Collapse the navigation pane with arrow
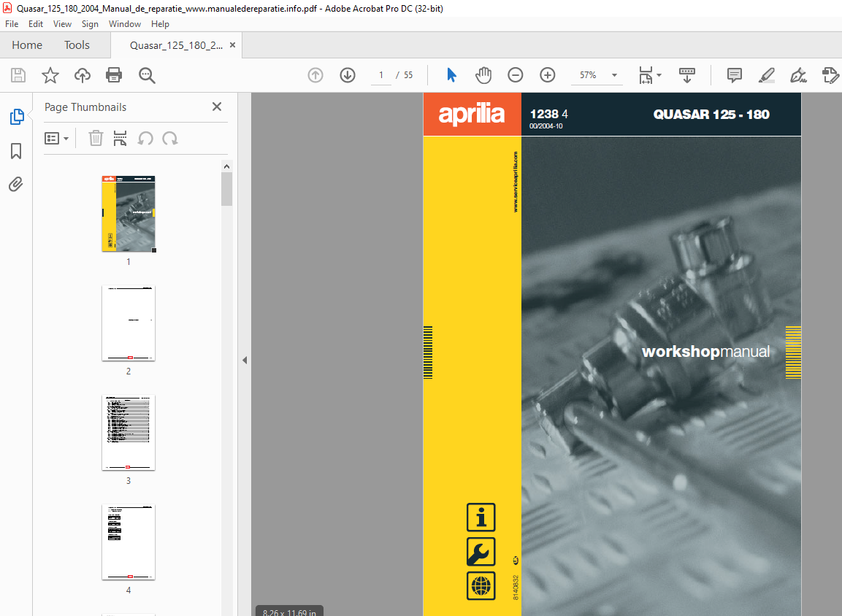Screen dimensions: 842x616 (245, 360)
